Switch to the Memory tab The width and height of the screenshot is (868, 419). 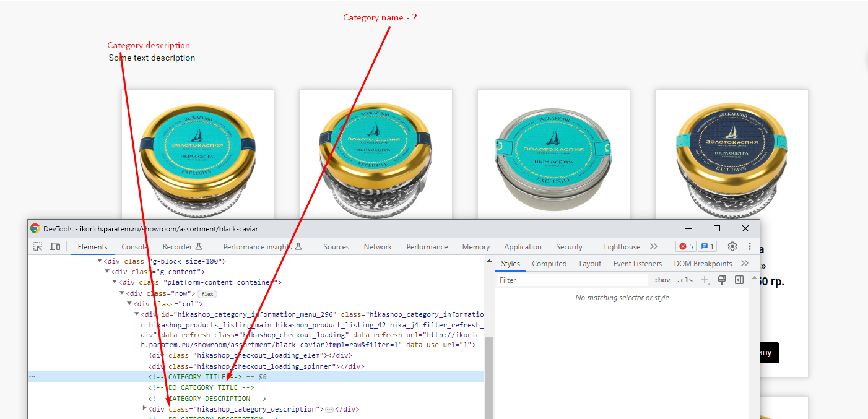(x=475, y=246)
